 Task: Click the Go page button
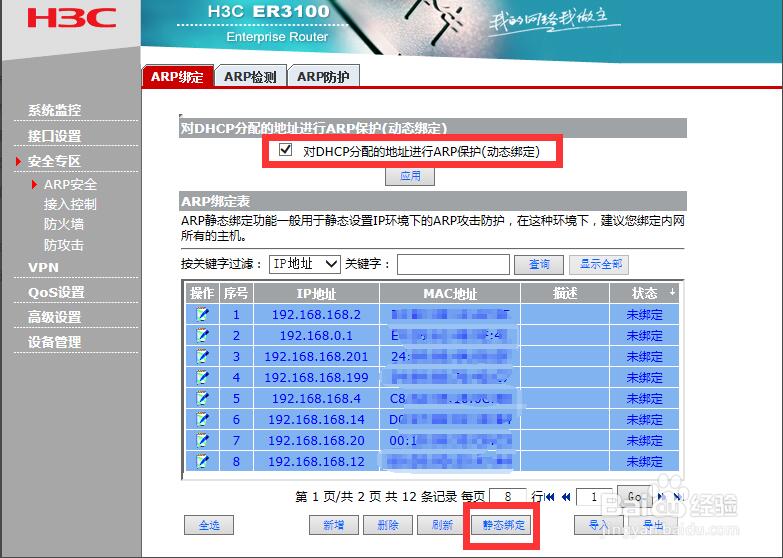point(635,496)
